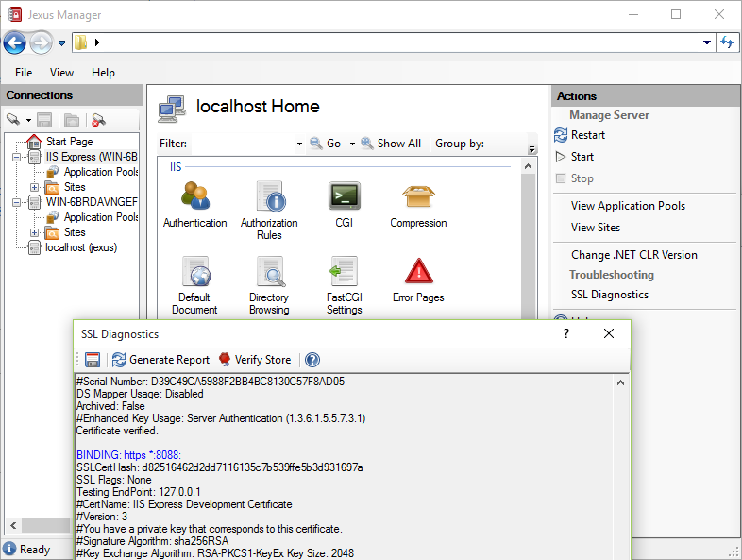Viewport: 742px width, 560px height.
Task: Open the View menu
Action: tap(61, 73)
